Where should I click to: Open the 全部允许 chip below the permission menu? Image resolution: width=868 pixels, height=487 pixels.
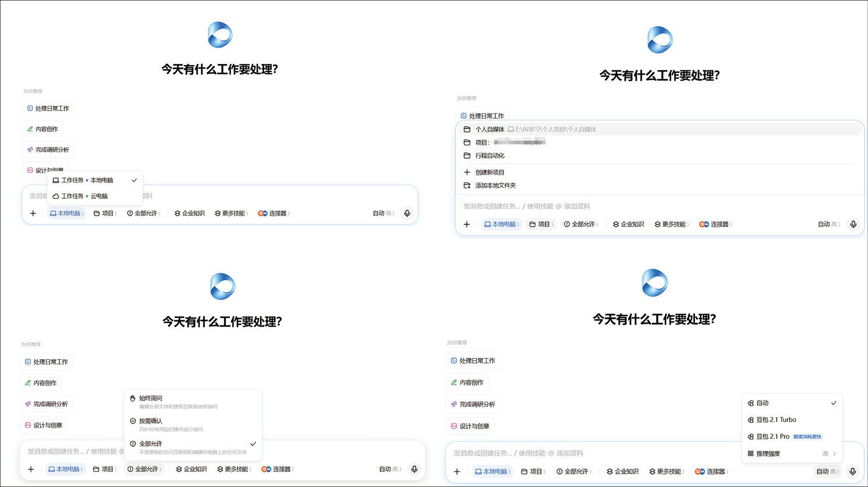[143, 470]
